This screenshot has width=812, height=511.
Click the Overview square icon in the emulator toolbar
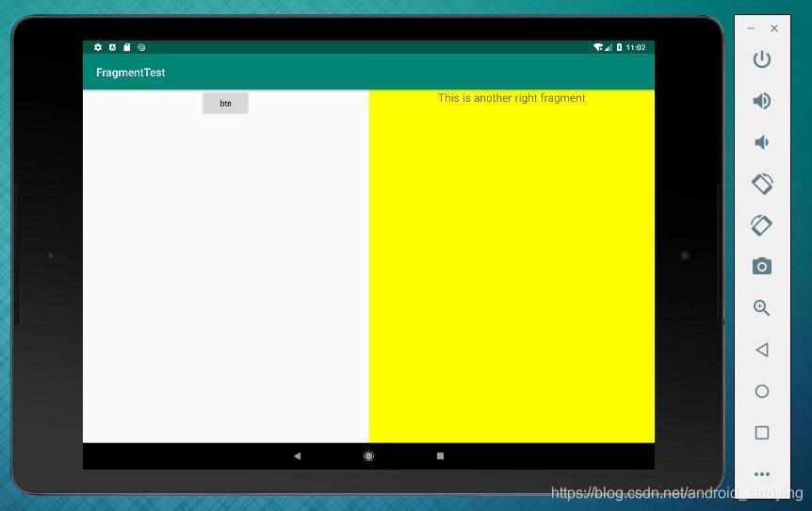[x=762, y=433]
